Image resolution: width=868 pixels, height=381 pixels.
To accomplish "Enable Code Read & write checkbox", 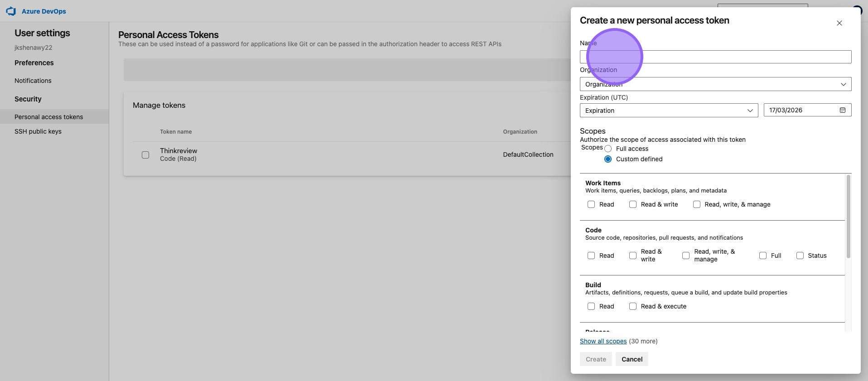I will click(x=633, y=256).
